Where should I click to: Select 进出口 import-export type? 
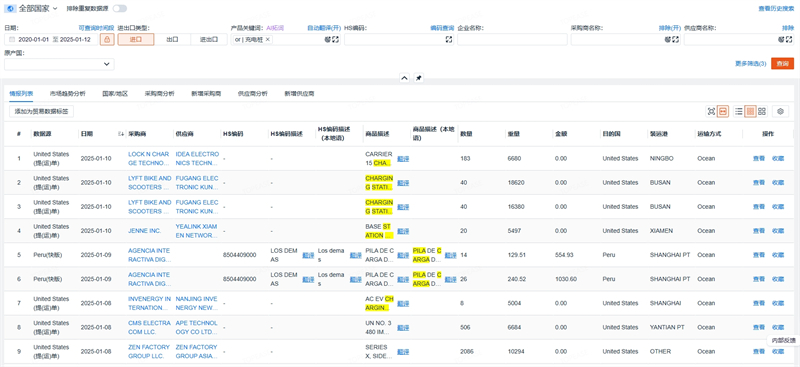pos(209,39)
